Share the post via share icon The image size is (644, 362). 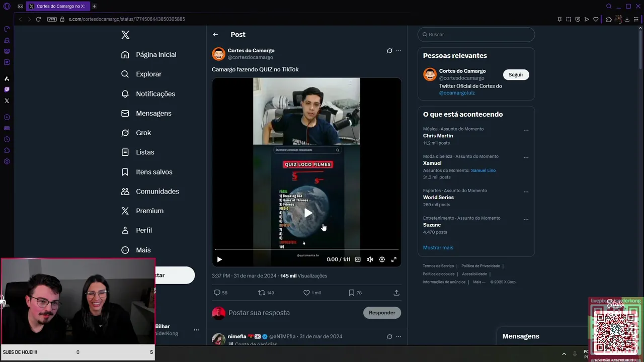point(396,293)
